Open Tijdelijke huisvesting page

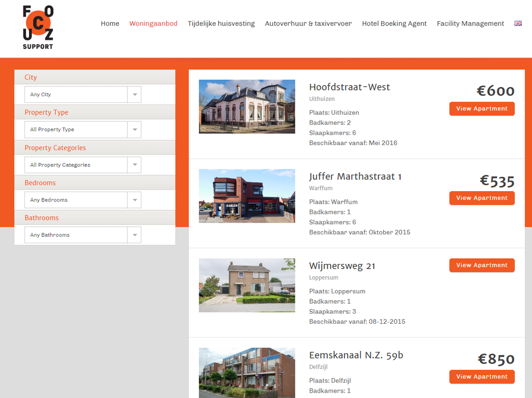[221, 24]
